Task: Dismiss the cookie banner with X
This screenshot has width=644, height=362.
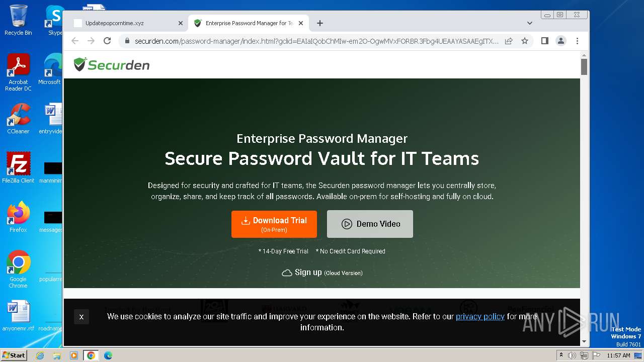Action: 82,317
